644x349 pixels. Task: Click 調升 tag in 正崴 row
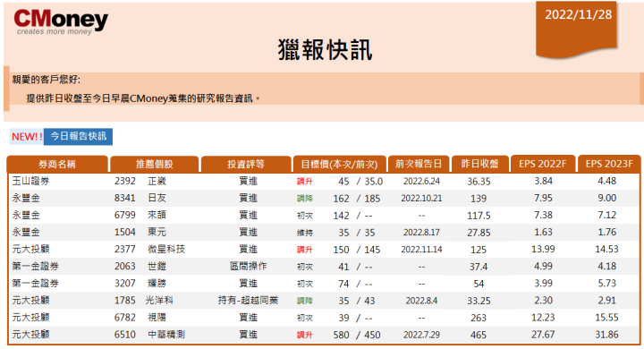click(305, 182)
